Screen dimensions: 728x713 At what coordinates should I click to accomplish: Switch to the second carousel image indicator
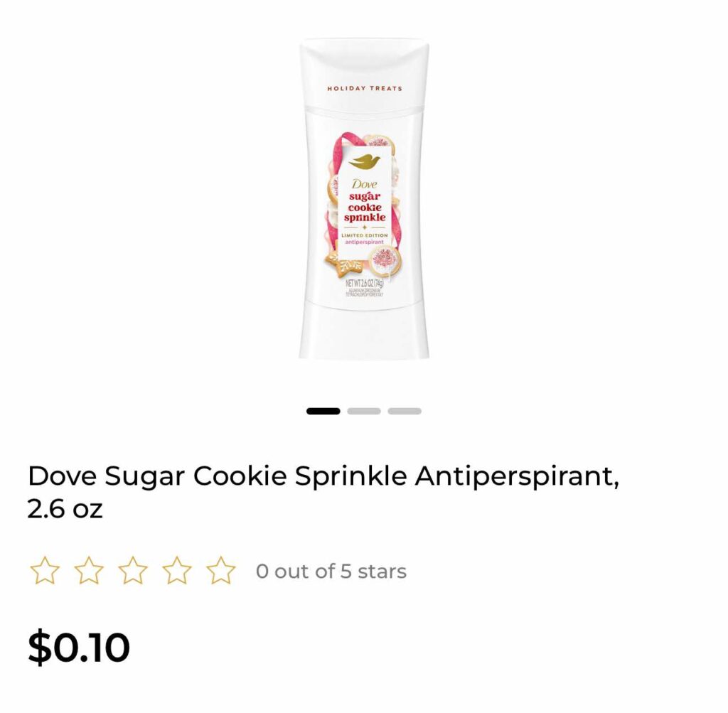pos(364,412)
